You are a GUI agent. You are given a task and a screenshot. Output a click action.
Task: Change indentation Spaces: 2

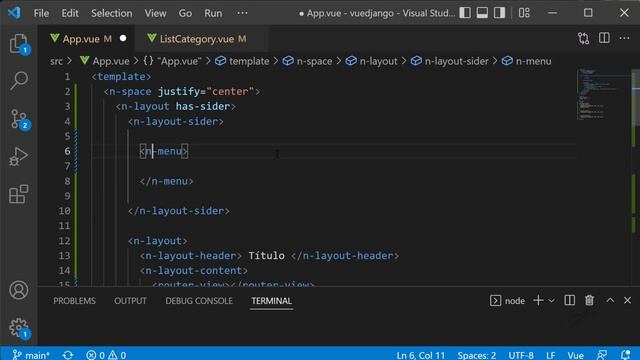click(476, 355)
